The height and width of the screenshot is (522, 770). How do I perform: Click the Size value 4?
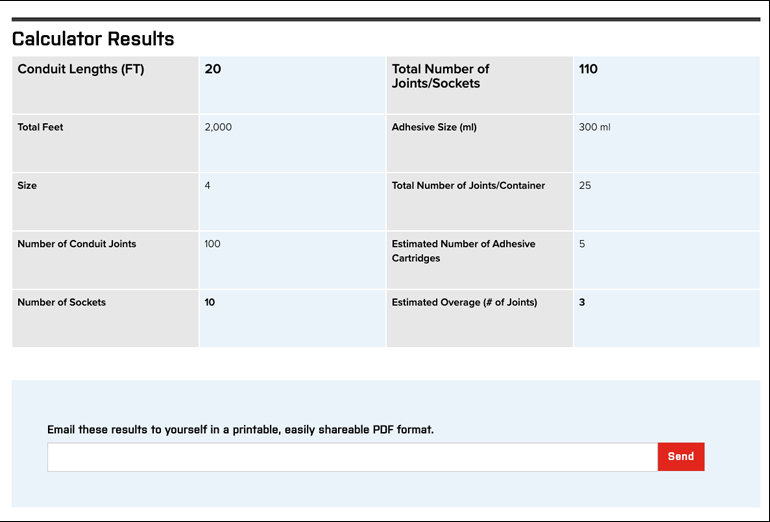pyautogui.click(x=207, y=186)
